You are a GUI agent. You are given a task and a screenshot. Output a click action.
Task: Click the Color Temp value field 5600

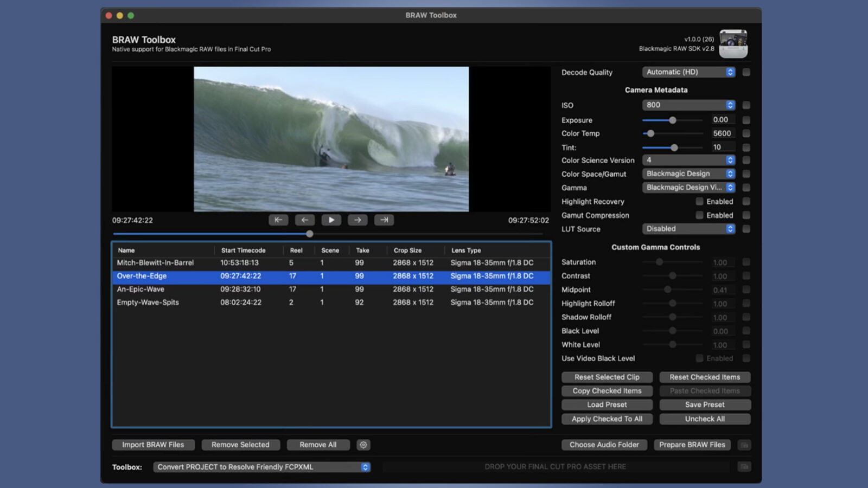723,133
